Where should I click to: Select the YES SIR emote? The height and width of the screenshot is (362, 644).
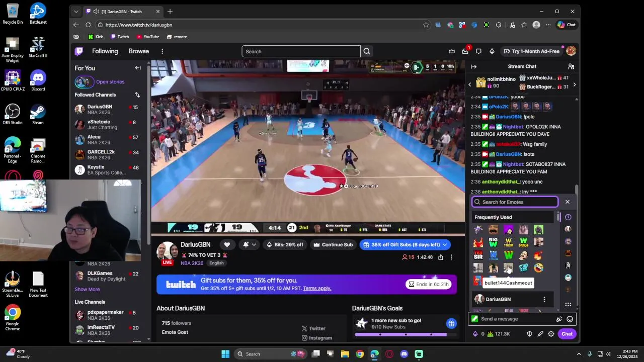(x=478, y=255)
